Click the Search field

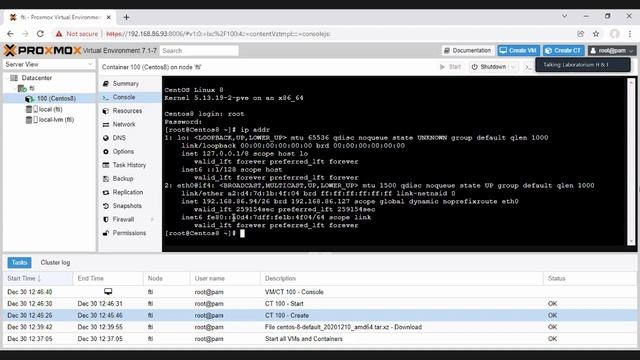point(199,51)
